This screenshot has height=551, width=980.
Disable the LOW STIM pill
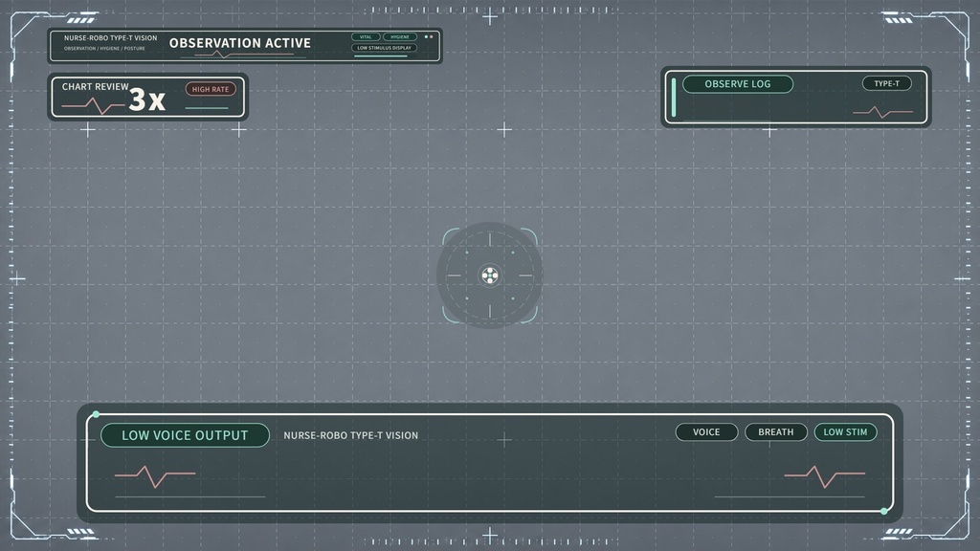tap(845, 432)
